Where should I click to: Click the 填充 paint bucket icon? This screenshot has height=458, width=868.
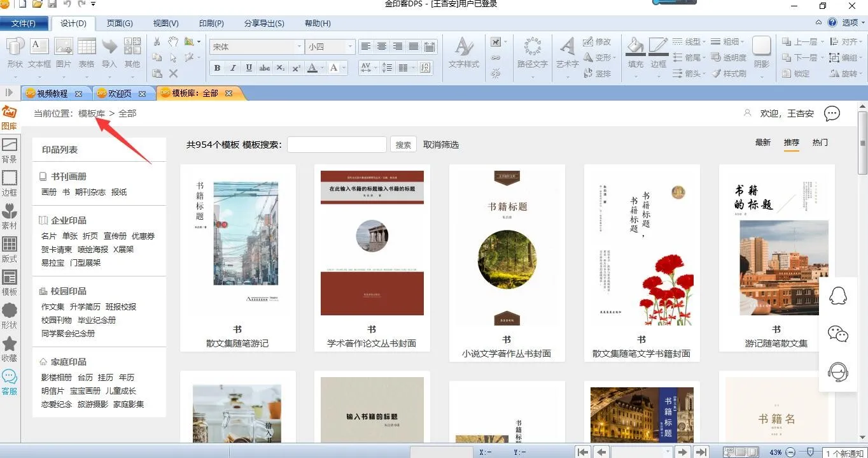tap(635, 47)
